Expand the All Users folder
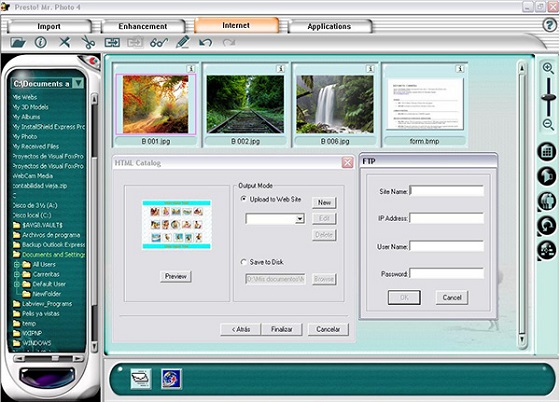This screenshot has width=560, height=402. 16,265
